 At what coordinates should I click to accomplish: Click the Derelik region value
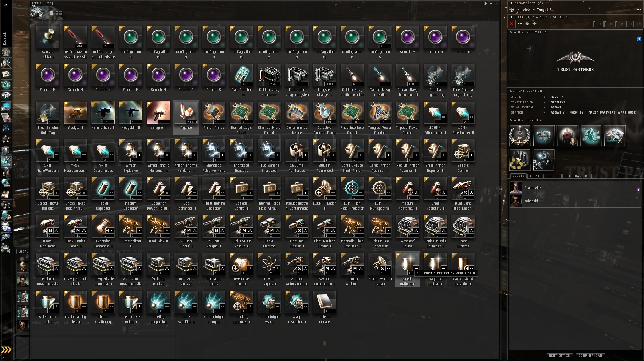click(x=557, y=97)
